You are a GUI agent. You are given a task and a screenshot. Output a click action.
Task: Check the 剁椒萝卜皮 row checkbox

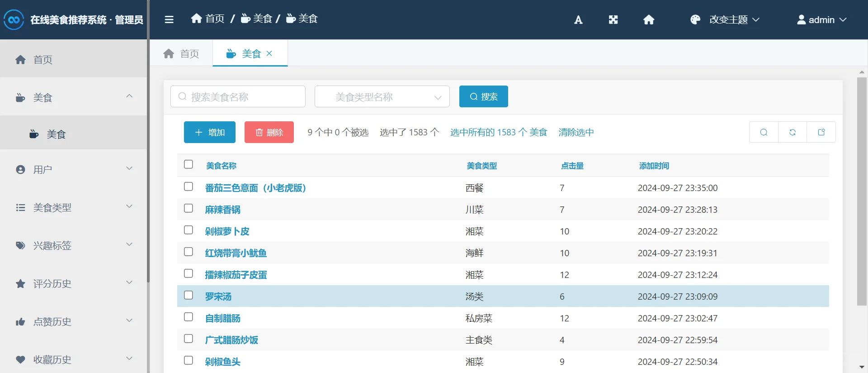point(189,230)
